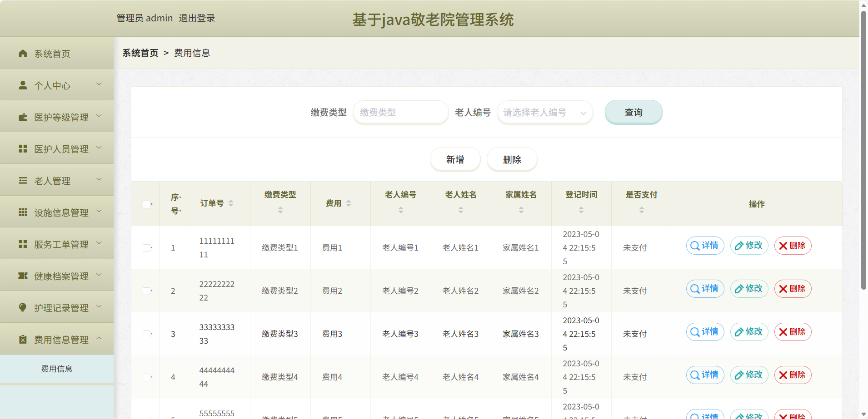The width and height of the screenshot is (868, 419).
Task: Click the 退出登录 link
Action: (197, 18)
